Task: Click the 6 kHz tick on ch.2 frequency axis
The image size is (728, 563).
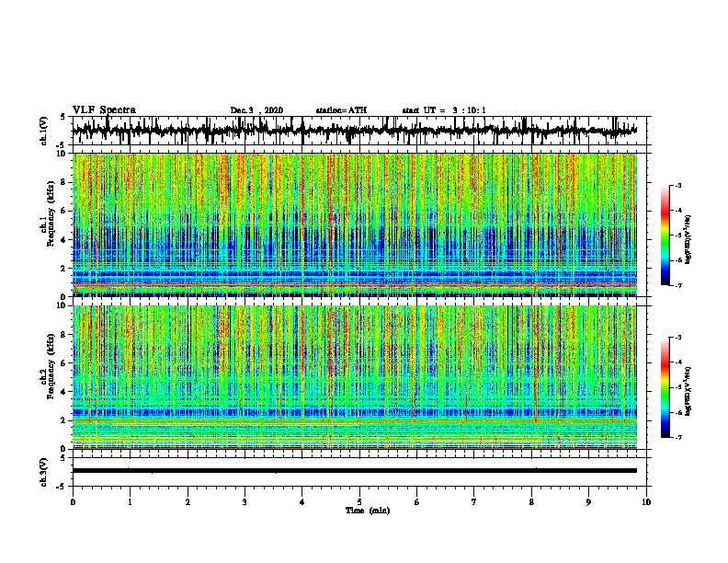Action: 63,363
